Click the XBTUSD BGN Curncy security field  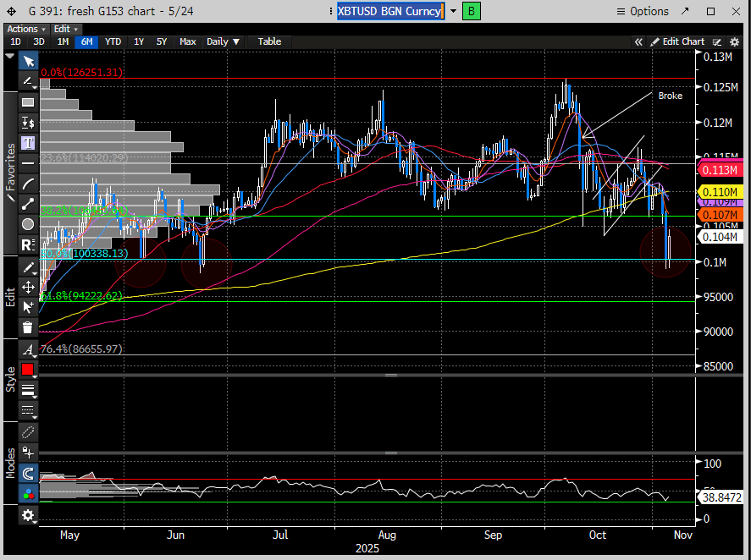coord(389,11)
